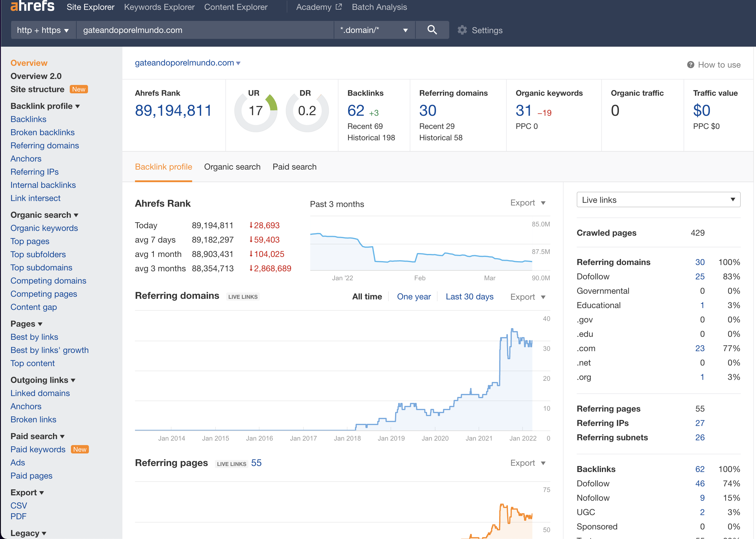Click the How to use help icon
The height and width of the screenshot is (539, 756).
point(690,65)
